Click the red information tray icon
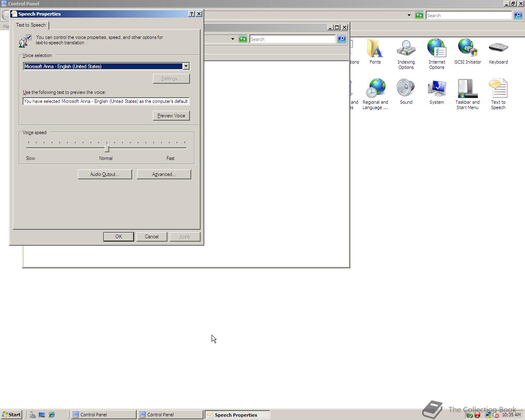Screen dimensions: 525x420 (x=477, y=415)
